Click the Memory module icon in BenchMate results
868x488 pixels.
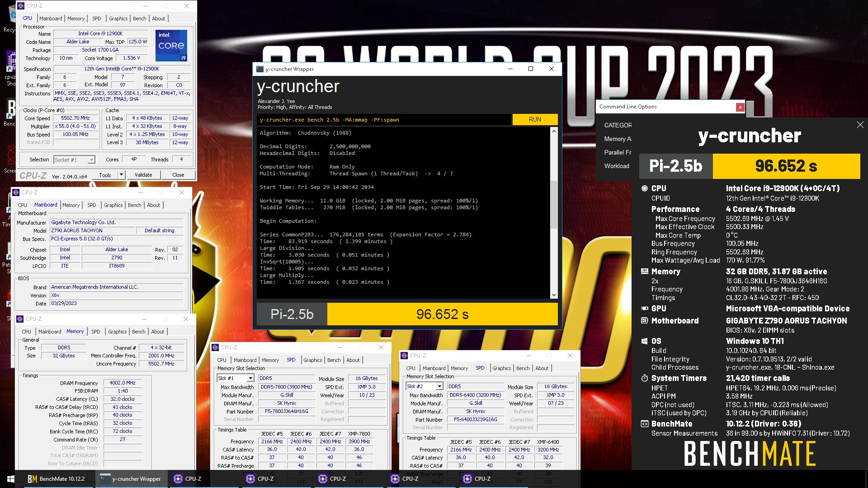tap(645, 272)
